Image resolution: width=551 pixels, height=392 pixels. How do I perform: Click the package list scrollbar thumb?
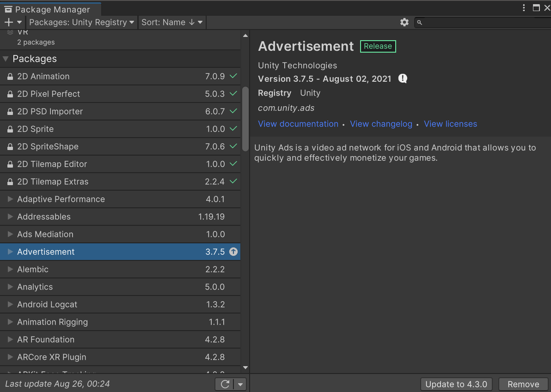pyautogui.click(x=245, y=119)
